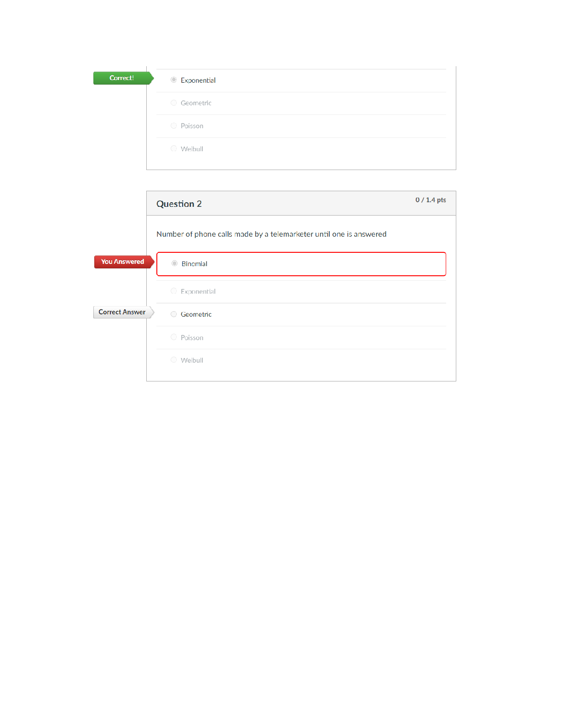Select Binomial radio button in Question 2
The width and height of the screenshot is (563, 728).
click(x=174, y=264)
